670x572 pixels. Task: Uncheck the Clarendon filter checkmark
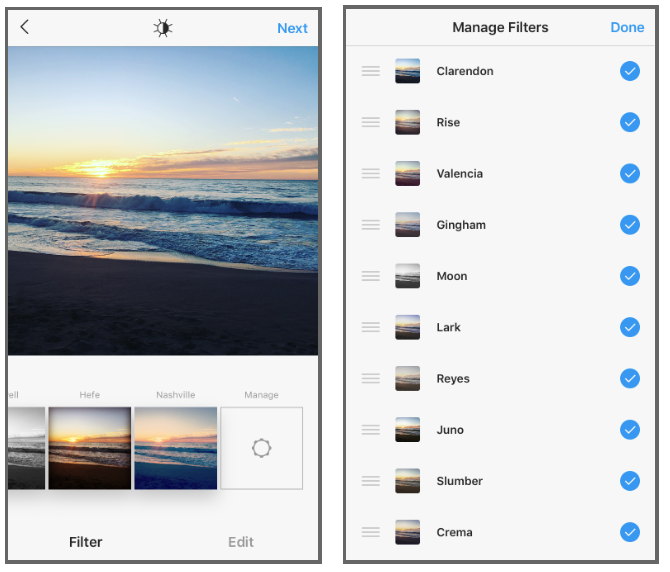coord(630,71)
